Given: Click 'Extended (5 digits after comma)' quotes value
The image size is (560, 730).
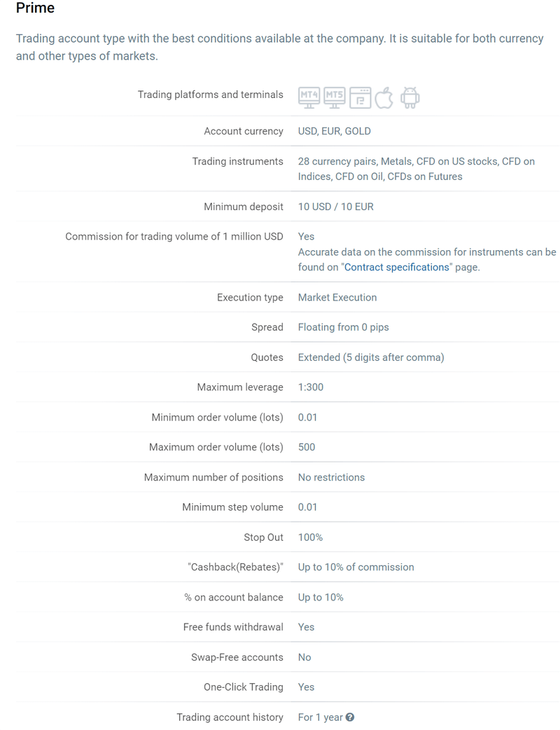Looking at the screenshot, I should coord(371,357).
